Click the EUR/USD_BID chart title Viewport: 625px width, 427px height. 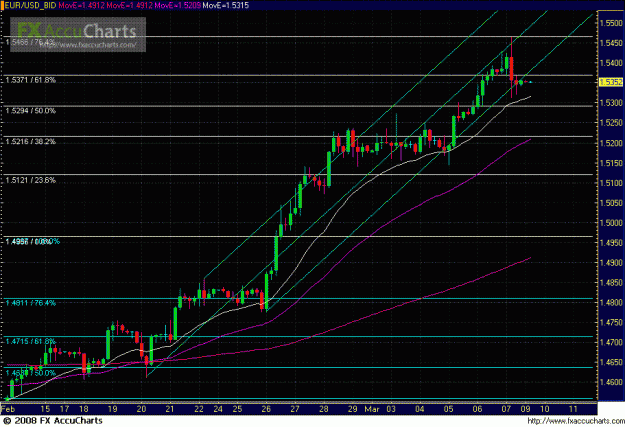click(30, 6)
